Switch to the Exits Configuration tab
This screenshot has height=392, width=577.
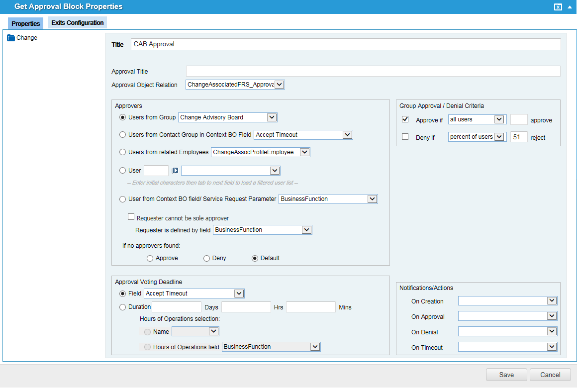(78, 23)
